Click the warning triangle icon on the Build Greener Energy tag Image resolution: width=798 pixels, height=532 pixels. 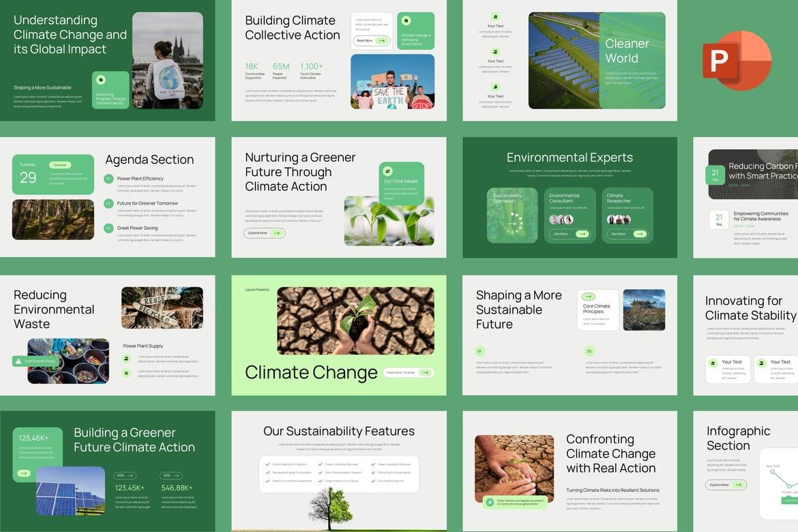[x=18, y=361]
